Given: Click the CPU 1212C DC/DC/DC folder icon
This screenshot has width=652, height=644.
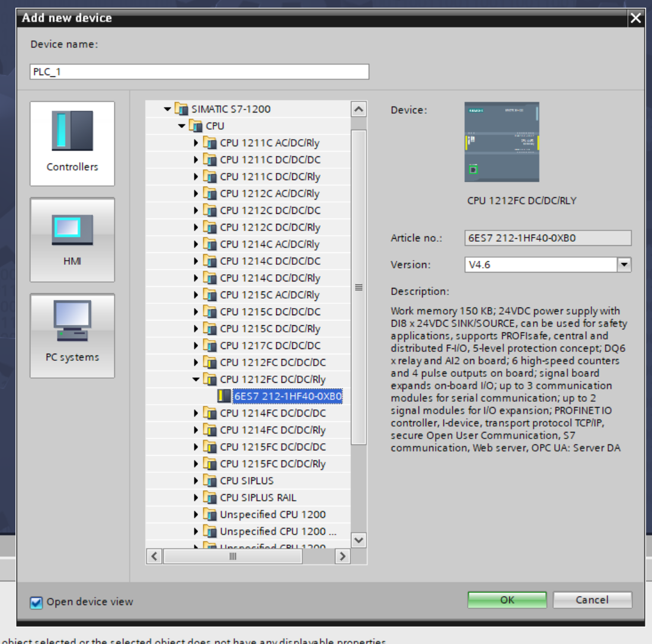Looking at the screenshot, I should click(x=210, y=210).
